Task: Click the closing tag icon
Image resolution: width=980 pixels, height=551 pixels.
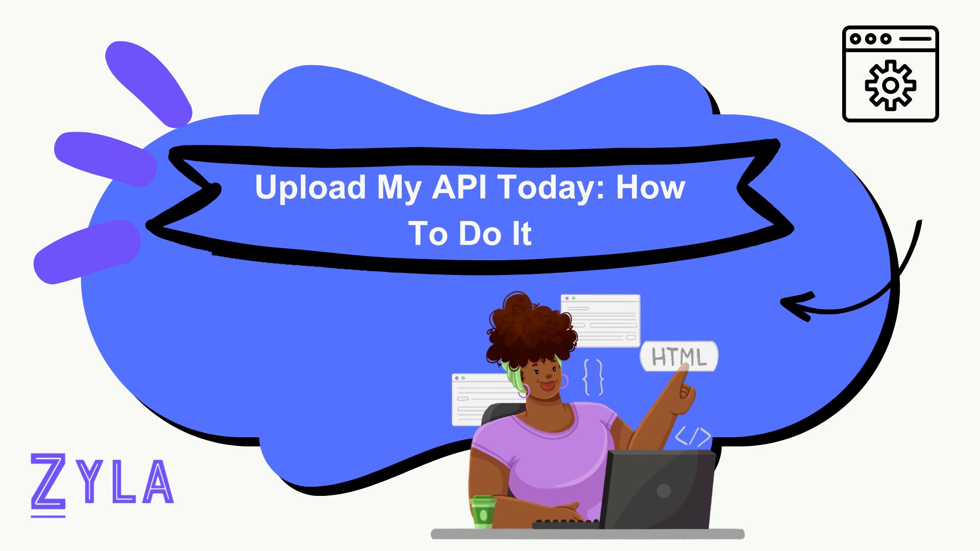Action: pyautogui.click(x=693, y=437)
